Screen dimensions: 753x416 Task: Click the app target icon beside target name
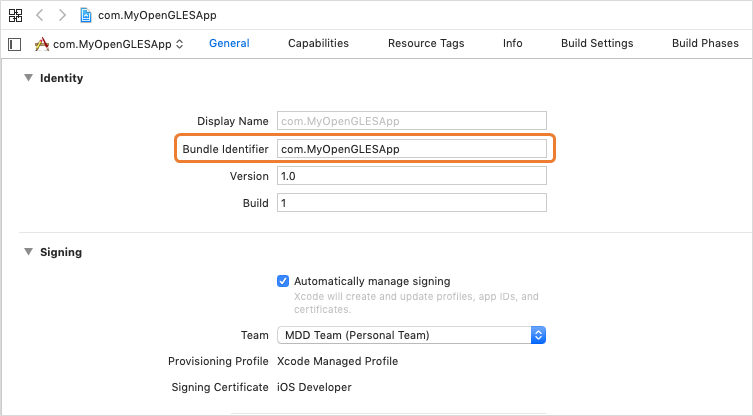(x=42, y=44)
